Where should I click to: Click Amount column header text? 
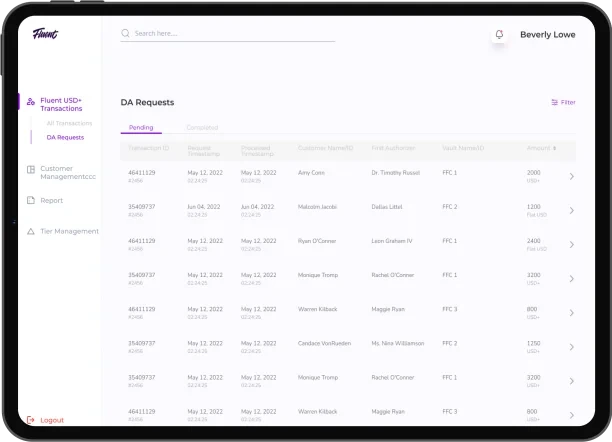click(x=538, y=148)
